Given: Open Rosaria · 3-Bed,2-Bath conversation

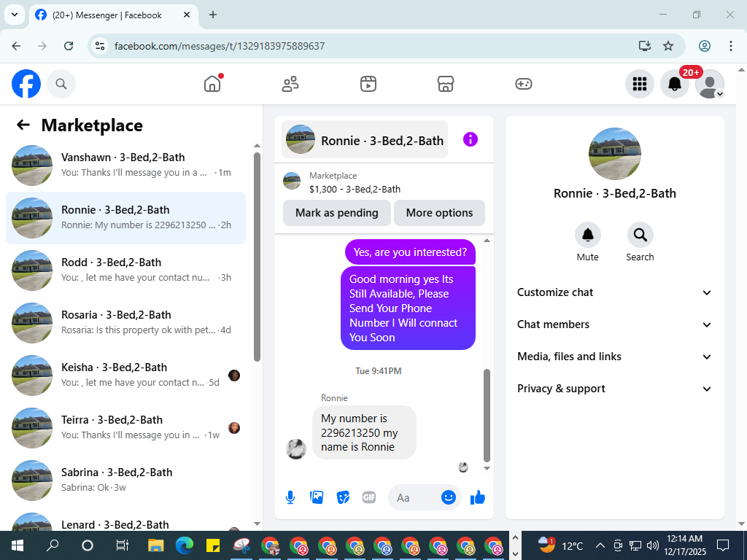Looking at the screenshot, I should click(125, 323).
